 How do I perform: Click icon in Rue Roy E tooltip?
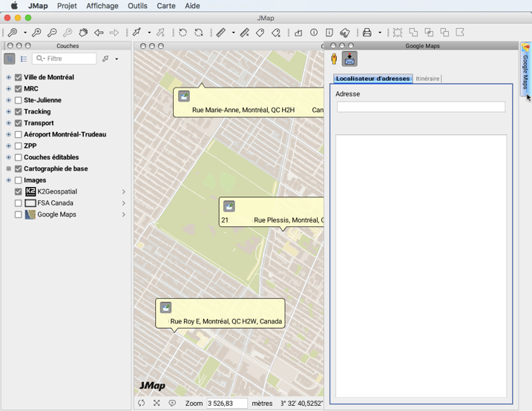[166, 308]
